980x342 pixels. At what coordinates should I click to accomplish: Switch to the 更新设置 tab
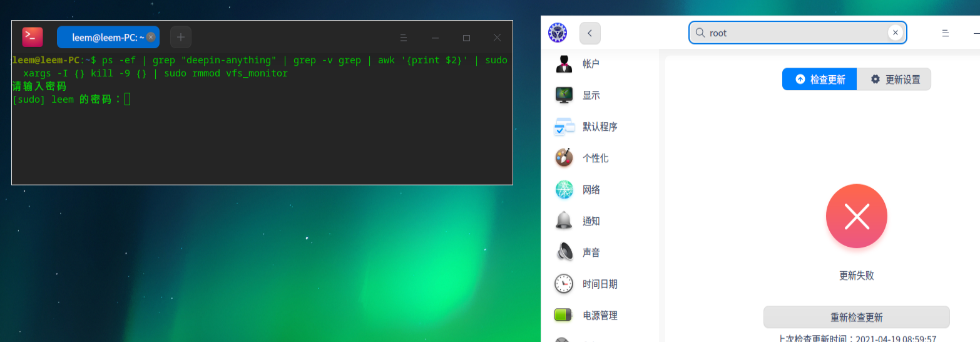click(894, 80)
